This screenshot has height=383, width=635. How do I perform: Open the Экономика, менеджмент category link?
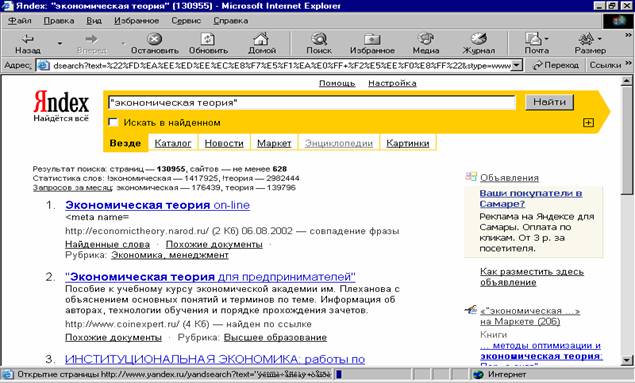coord(170,255)
